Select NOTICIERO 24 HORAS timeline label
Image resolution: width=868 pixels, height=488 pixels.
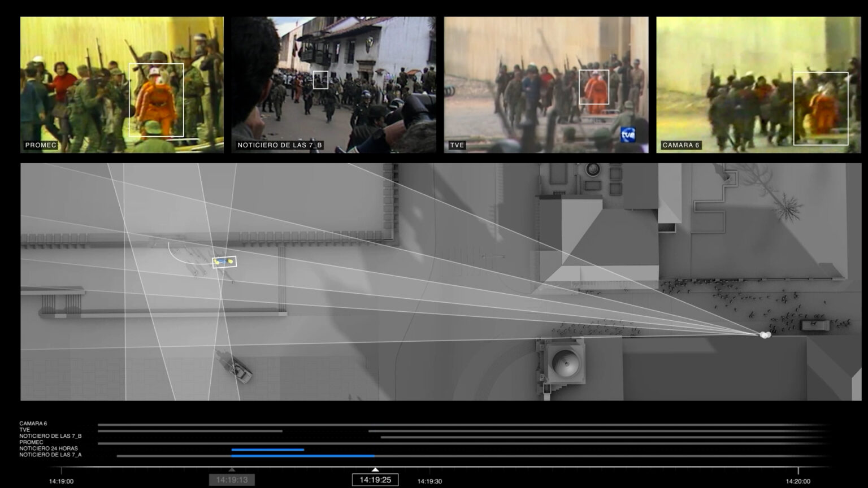[x=49, y=448]
